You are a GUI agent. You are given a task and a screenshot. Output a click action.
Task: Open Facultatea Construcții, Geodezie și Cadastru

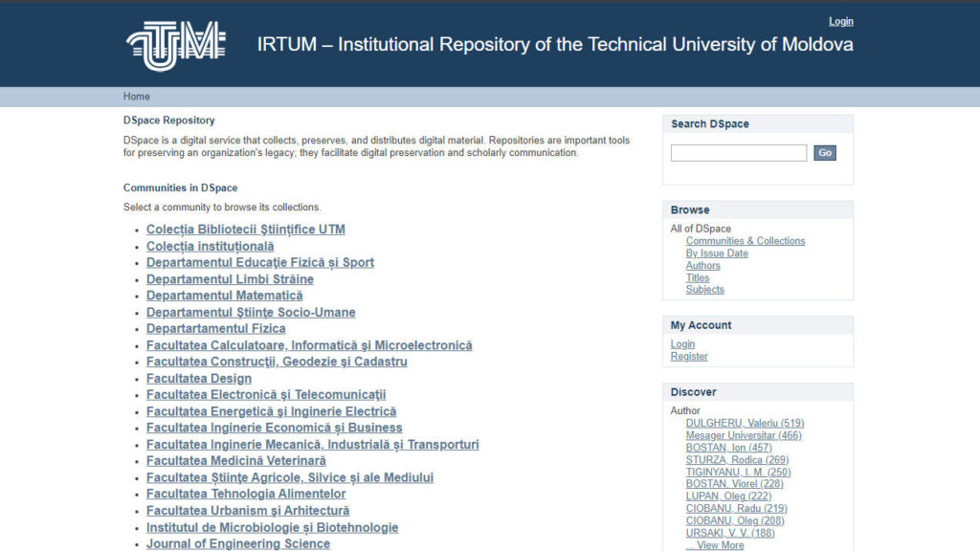(x=277, y=362)
